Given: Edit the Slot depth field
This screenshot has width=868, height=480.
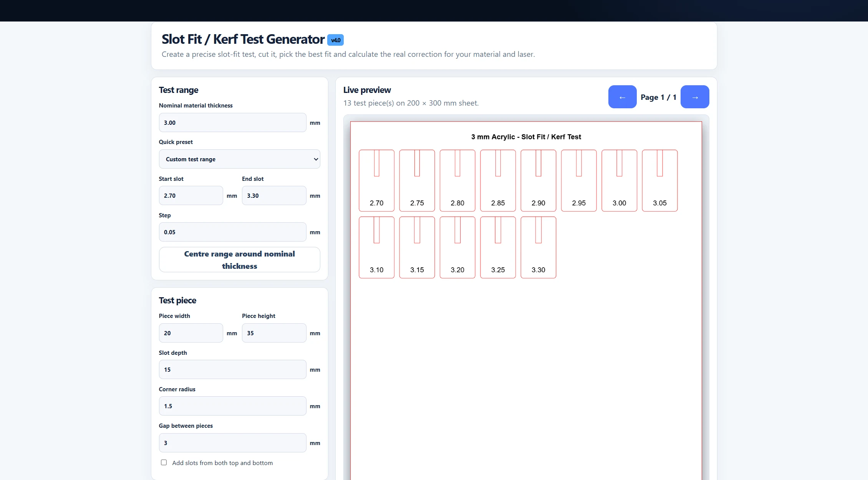Looking at the screenshot, I should coord(232,369).
